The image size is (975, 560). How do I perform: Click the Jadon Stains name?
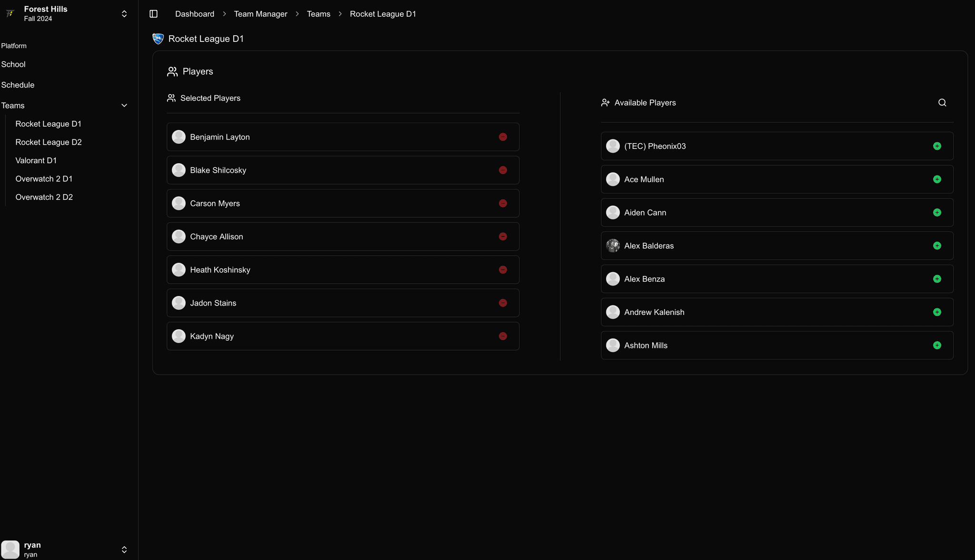click(x=213, y=303)
